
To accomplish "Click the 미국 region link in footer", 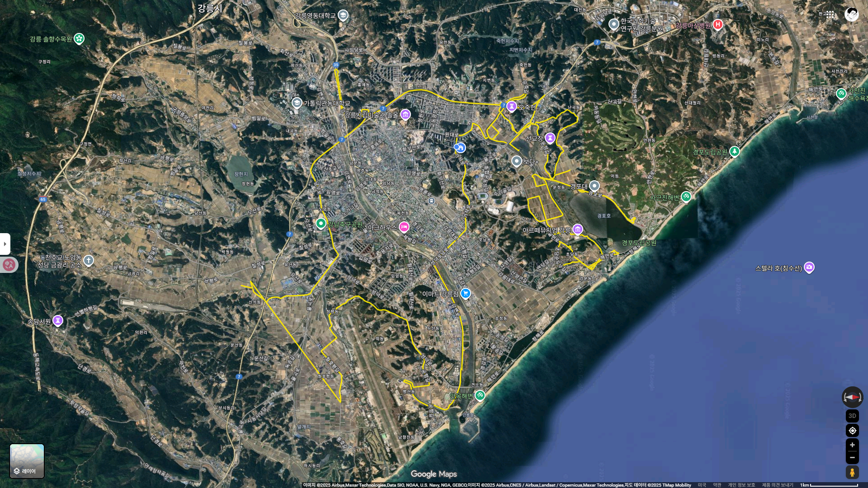I will pos(702,485).
